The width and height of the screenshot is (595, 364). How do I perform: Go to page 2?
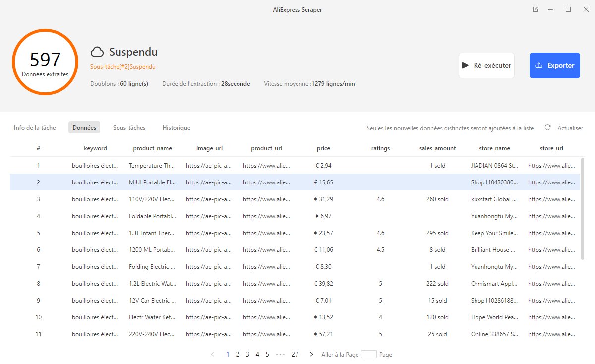(x=238, y=354)
